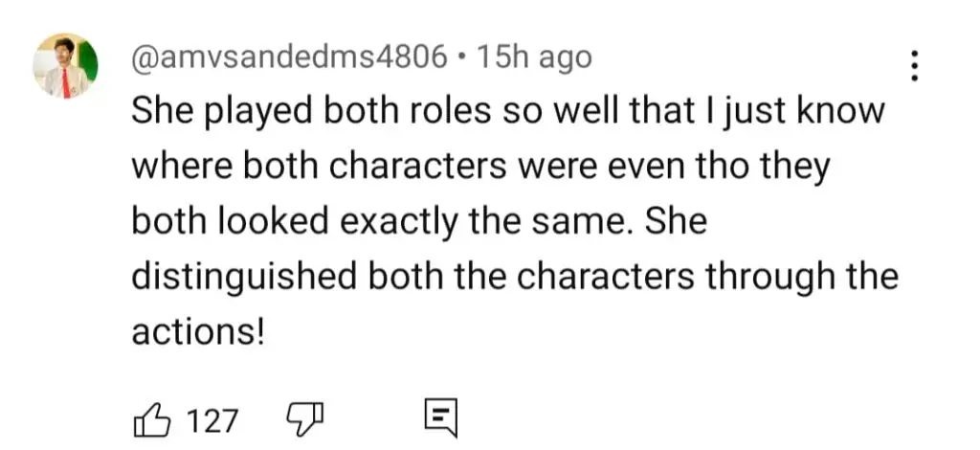This screenshot has width=980, height=450.
Task: Click the line starting 'where both characters'
Action: [480, 169]
